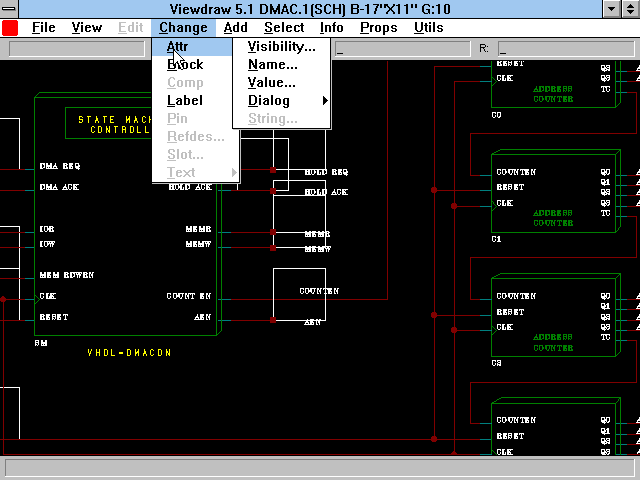Open the window system menu box

(9, 9)
